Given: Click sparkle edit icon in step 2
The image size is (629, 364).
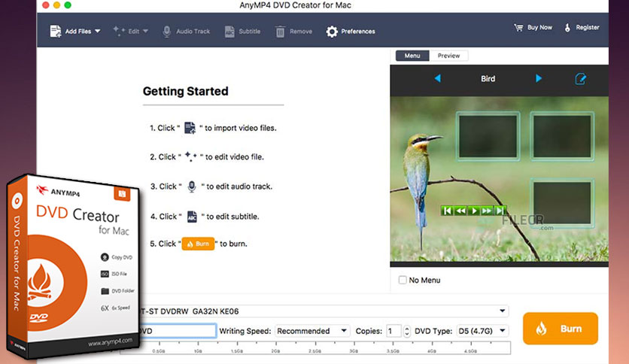Looking at the screenshot, I should 191,156.
